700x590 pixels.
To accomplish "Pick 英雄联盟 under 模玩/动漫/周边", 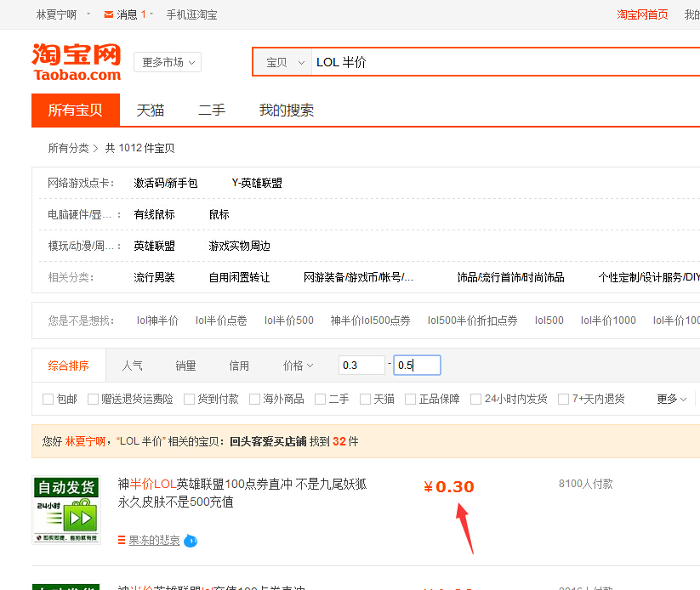I will coord(155,246).
